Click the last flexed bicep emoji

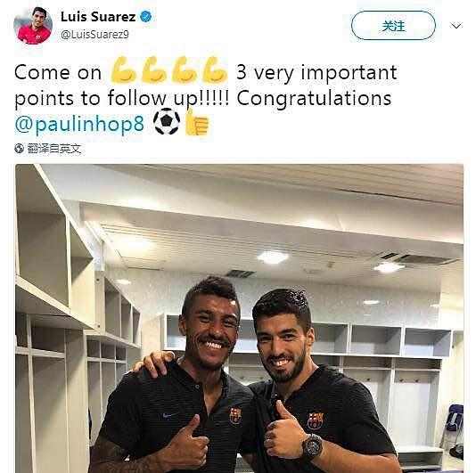pyautogui.click(x=215, y=70)
